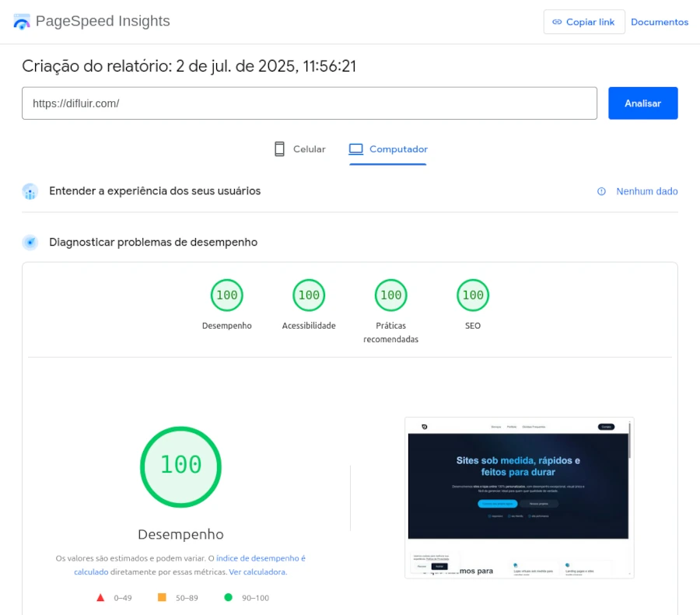Copy the report link with Copiar link

pos(584,22)
